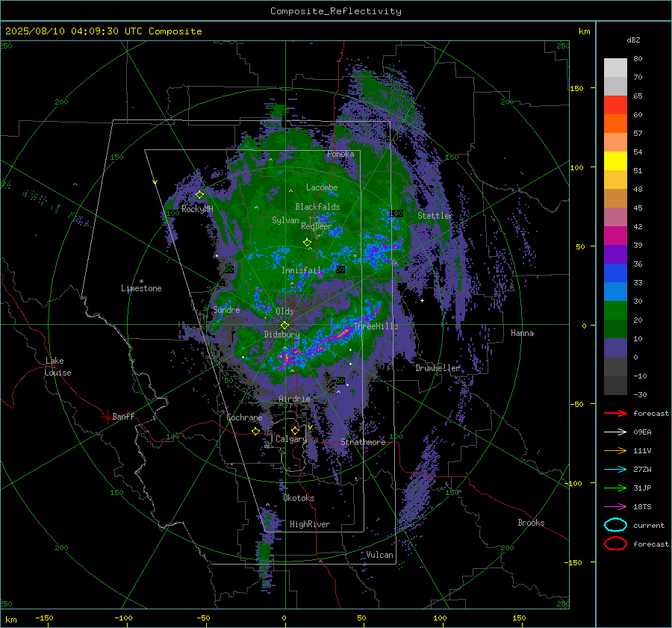Image resolution: width=672 pixels, height=628 pixels.
Task: Click the yellow diamond marker above Calgary
Action: [295, 430]
